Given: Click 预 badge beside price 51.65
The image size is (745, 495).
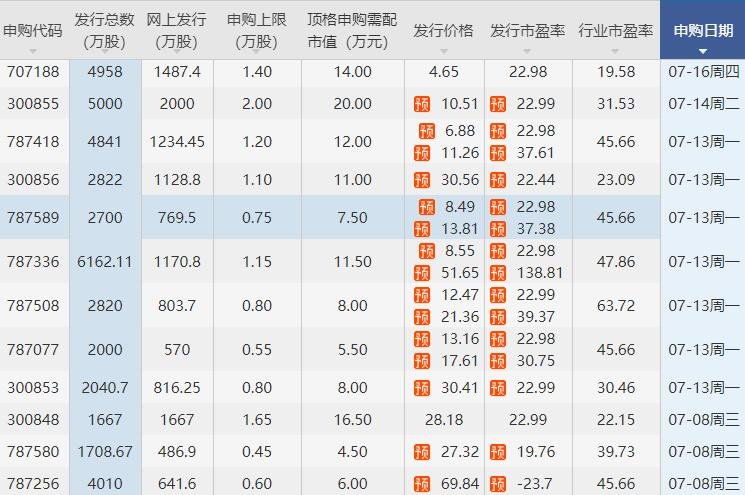Looking at the screenshot, I should pyautogui.click(x=422, y=273).
